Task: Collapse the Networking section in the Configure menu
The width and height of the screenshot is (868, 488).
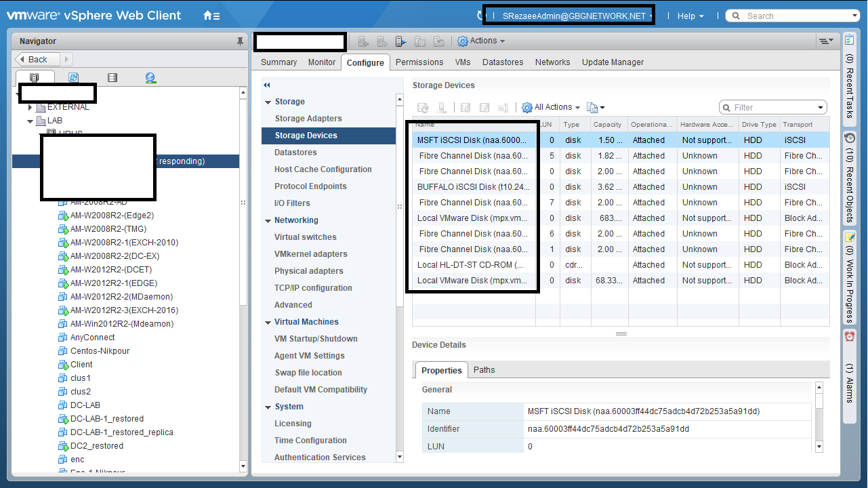Action: pos(268,221)
